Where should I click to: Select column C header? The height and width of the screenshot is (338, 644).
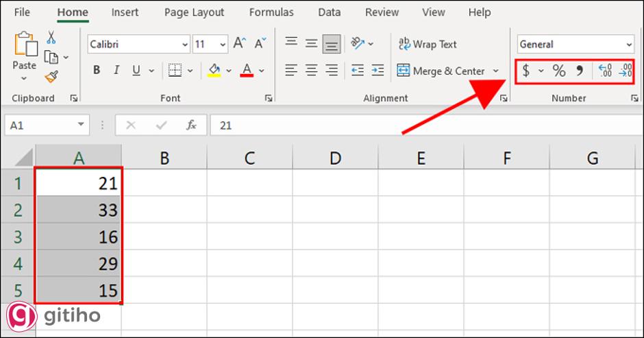tap(249, 158)
